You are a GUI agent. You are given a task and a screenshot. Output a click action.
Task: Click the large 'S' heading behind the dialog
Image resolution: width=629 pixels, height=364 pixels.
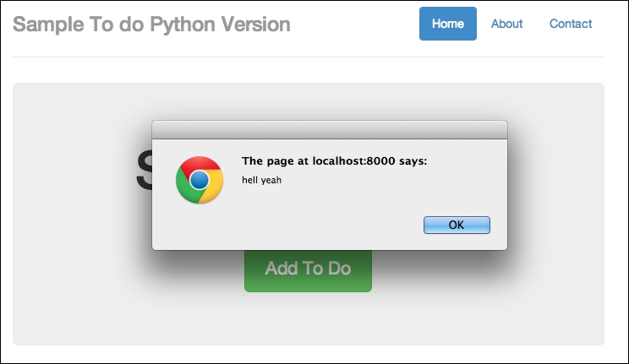(x=144, y=173)
